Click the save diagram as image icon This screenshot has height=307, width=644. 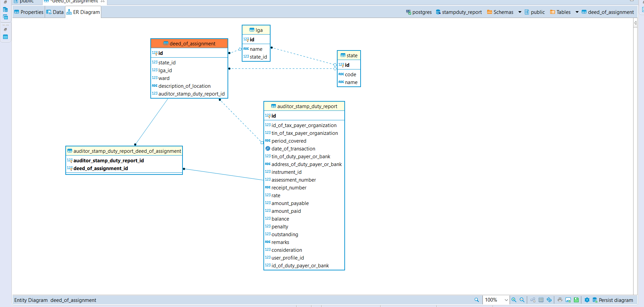568,300
